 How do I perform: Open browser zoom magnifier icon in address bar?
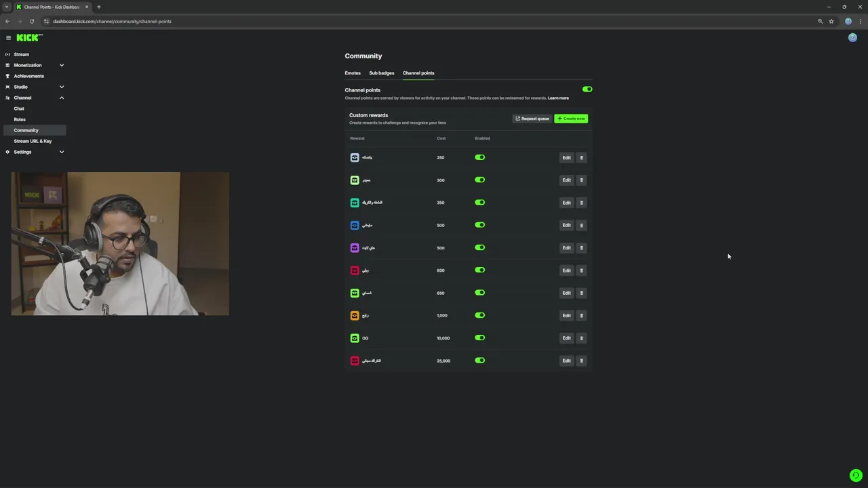(821, 21)
